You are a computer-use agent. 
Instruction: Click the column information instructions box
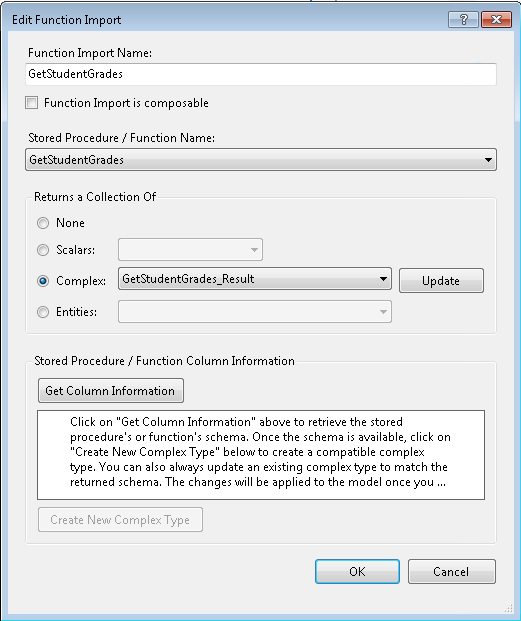pos(261,455)
